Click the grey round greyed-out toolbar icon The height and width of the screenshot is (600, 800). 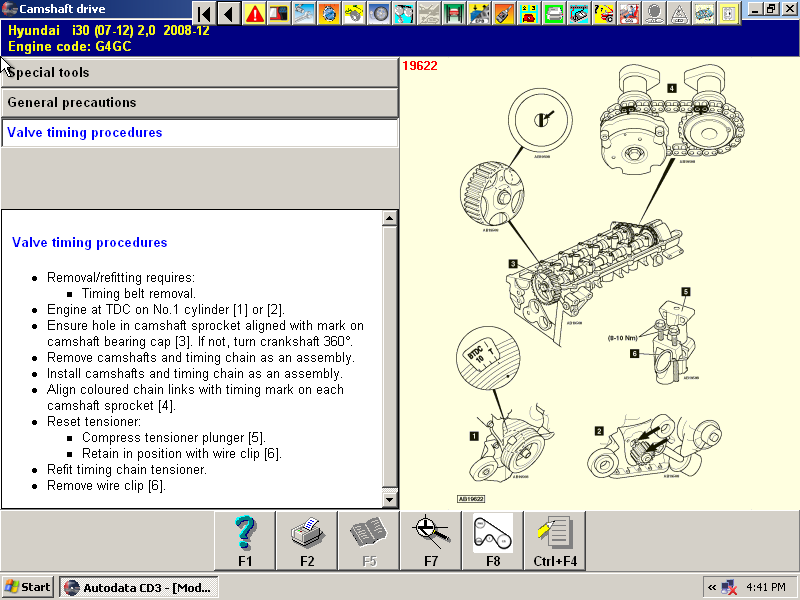pyautogui.click(x=654, y=13)
